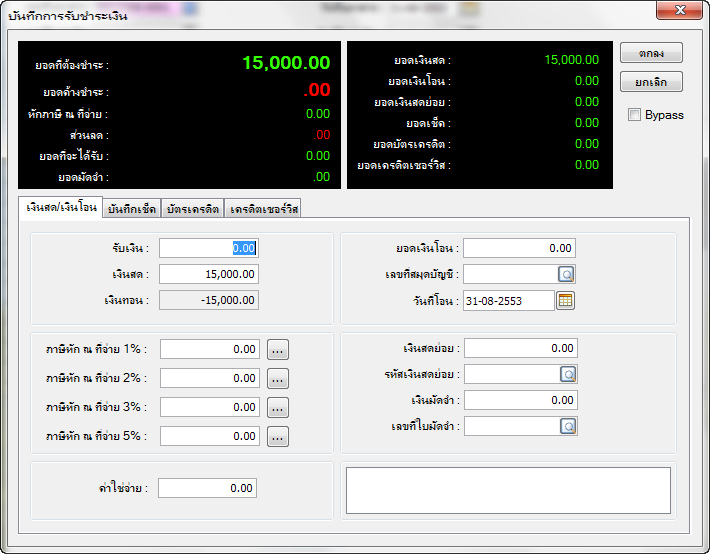Viewport: 710px width, 554px height.
Task: Click the ยอดเช็ค label
Action: click(x=428, y=123)
